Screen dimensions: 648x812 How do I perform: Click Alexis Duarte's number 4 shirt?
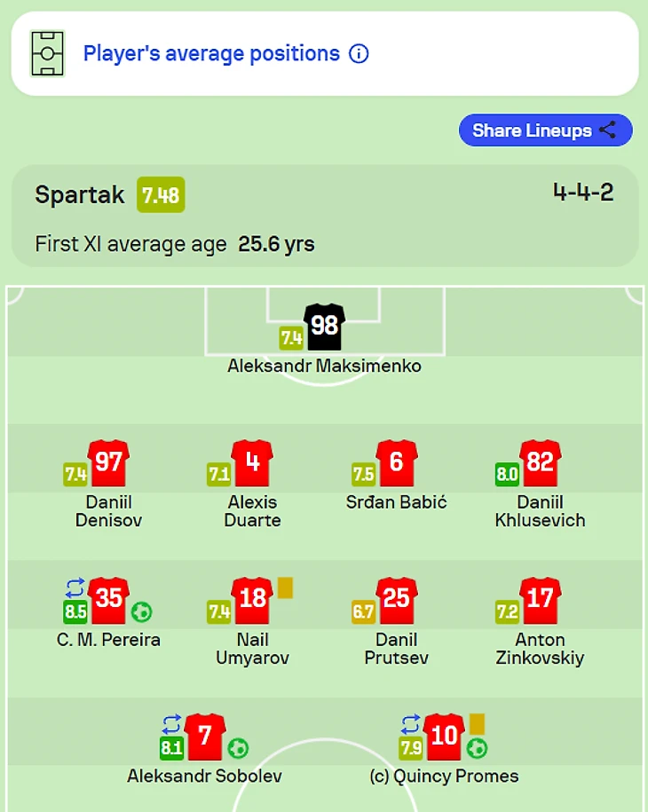[x=252, y=463]
